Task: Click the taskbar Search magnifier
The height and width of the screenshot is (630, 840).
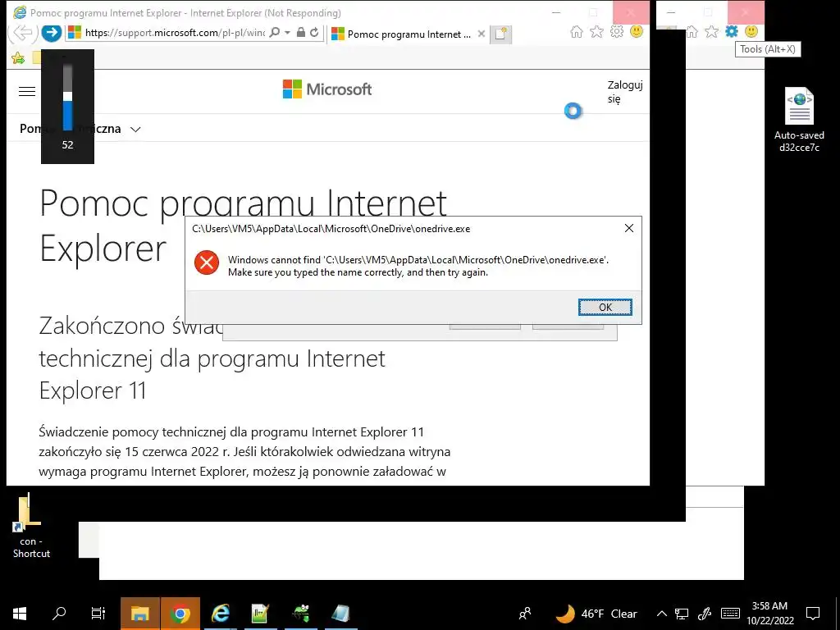Action: pos(59,614)
